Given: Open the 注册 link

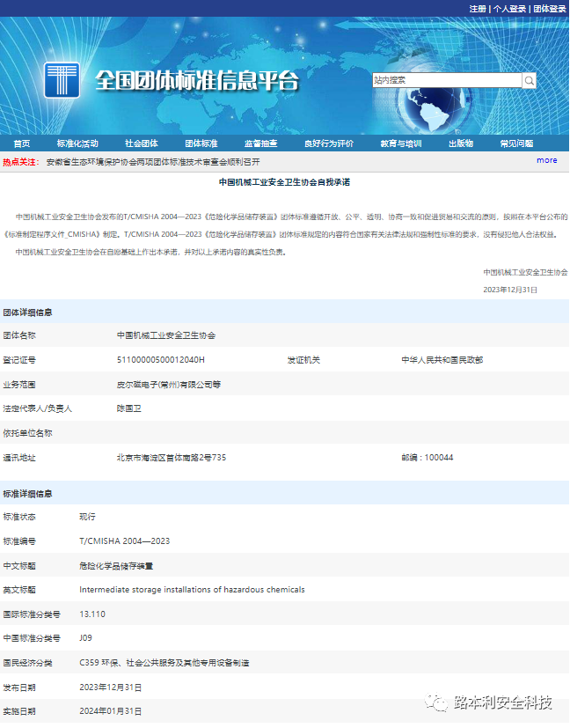Looking at the screenshot, I should [478, 9].
